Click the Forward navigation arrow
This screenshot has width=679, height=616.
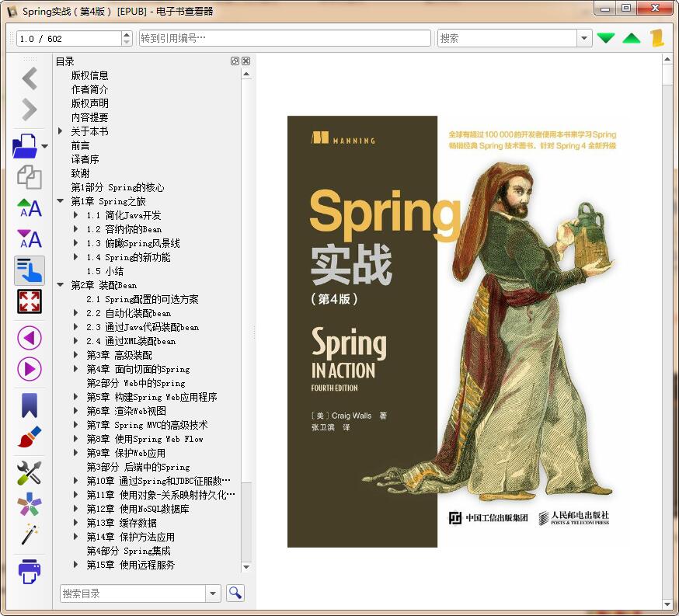pos(30,110)
